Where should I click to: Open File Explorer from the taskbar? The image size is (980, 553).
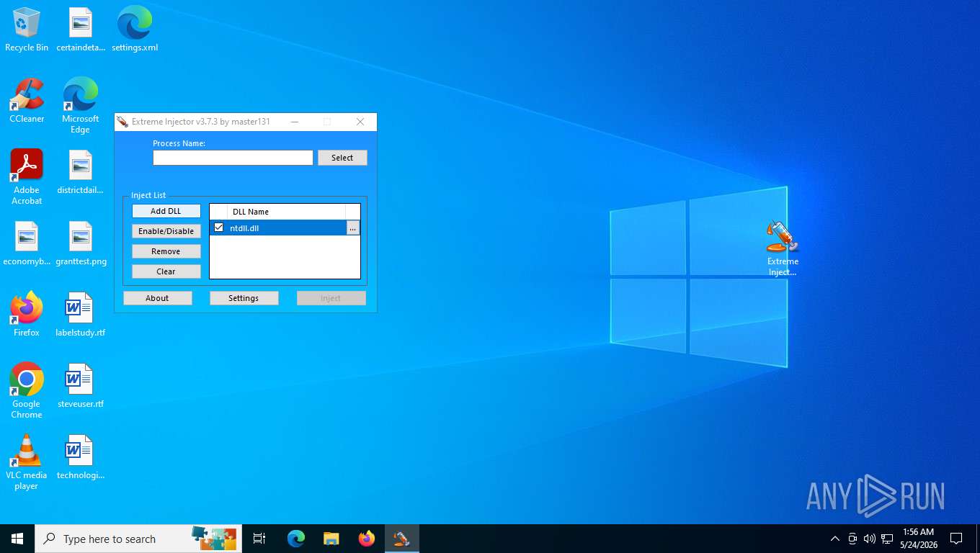point(331,539)
